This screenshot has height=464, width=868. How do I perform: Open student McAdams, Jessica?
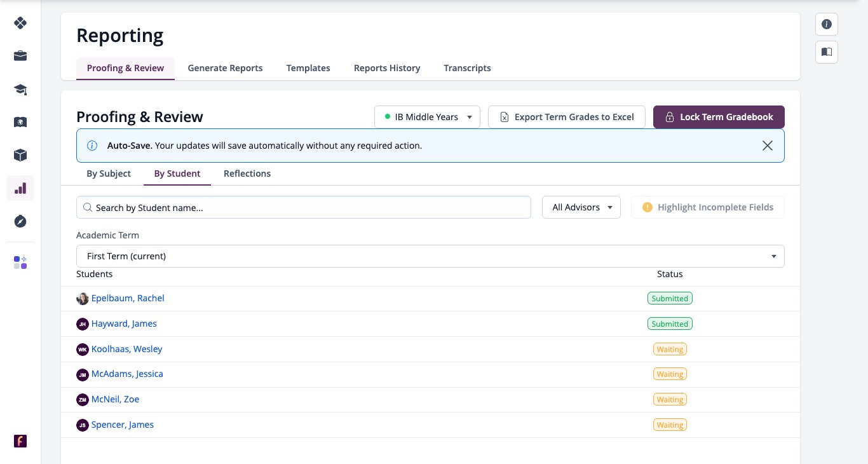(127, 374)
